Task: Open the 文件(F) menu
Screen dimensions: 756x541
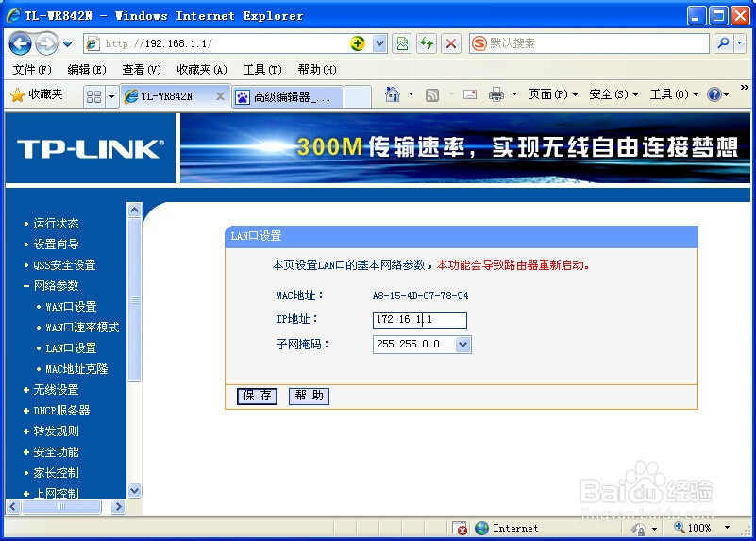Action: tap(32, 70)
